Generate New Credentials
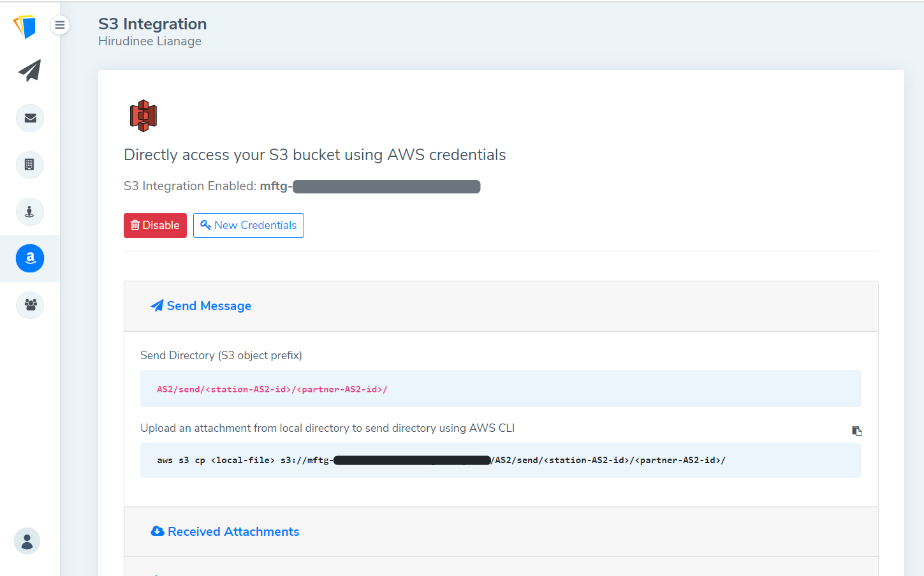This screenshot has width=924, height=576. tap(249, 225)
